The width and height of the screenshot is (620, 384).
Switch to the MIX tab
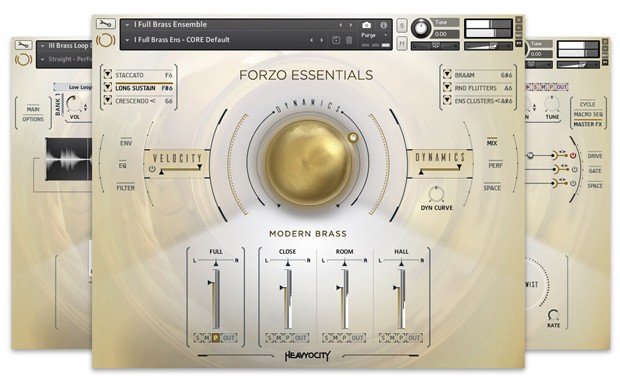pyautogui.click(x=492, y=143)
